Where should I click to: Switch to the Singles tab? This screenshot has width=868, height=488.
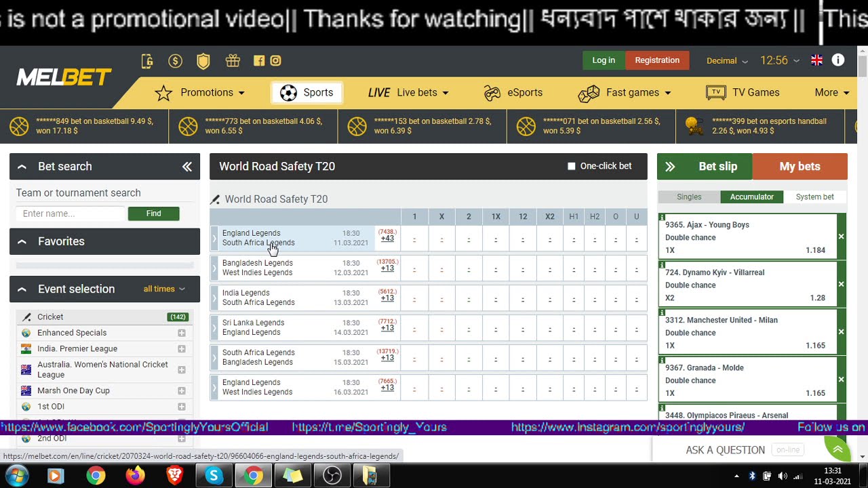point(689,197)
